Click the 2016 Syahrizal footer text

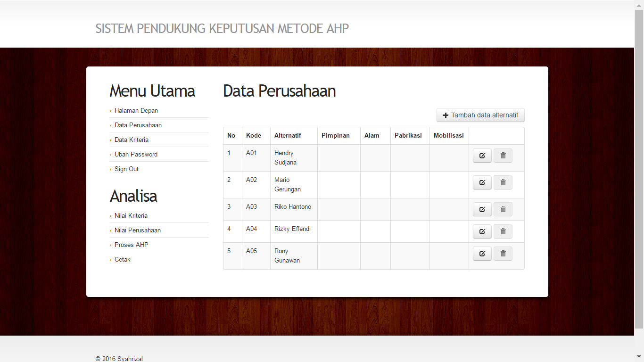119,359
